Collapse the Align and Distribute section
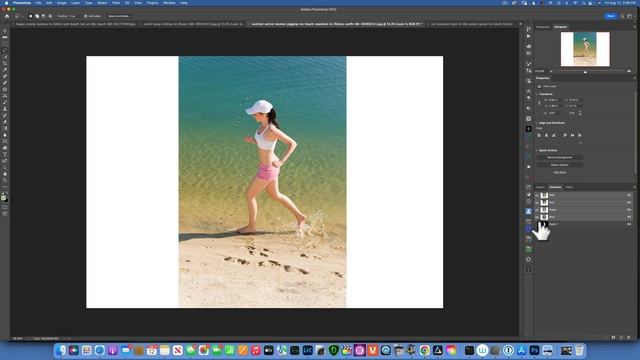Screen dimensions: 640x360 click(537, 123)
